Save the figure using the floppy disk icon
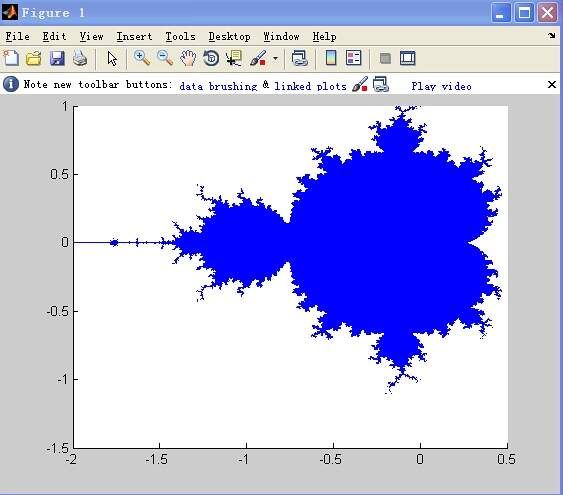 pyautogui.click(x=57, y=58)
